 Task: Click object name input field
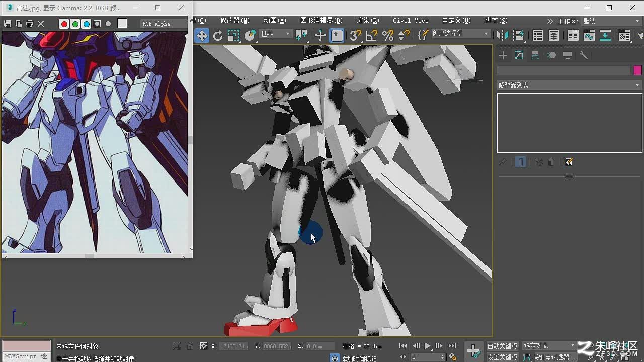pyautogui.click(x=563, y=70)
